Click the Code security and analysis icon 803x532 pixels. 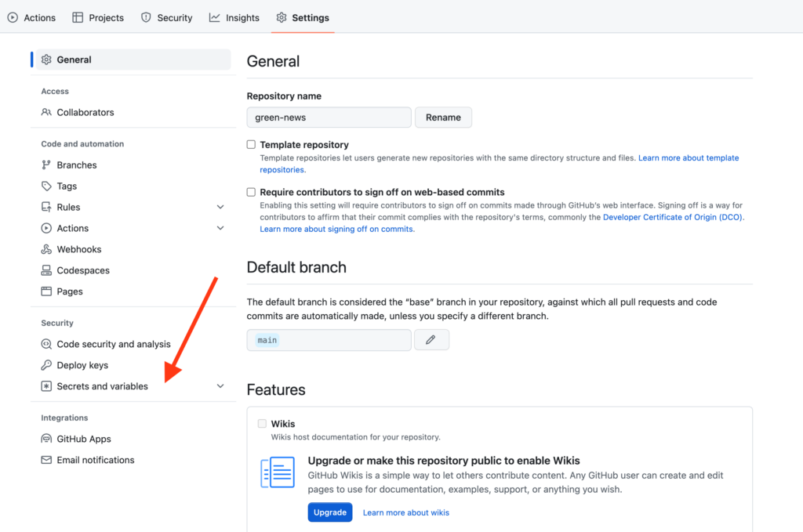click(46, 344)
